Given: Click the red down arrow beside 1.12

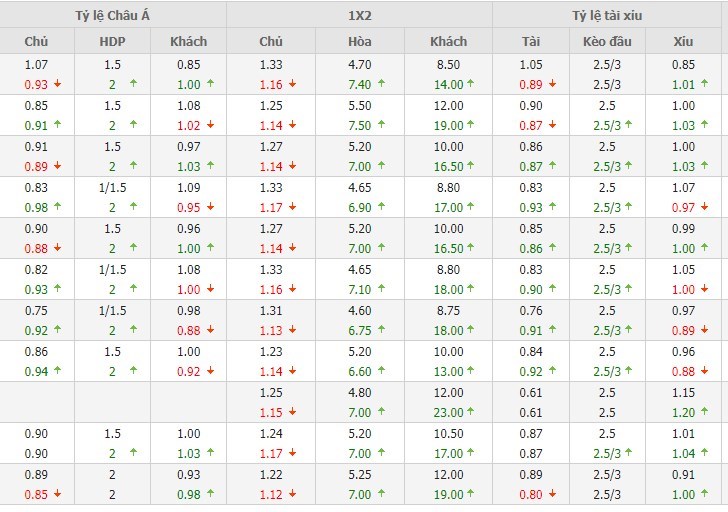Looking at the screenshot, I should [x=291, y=494].
